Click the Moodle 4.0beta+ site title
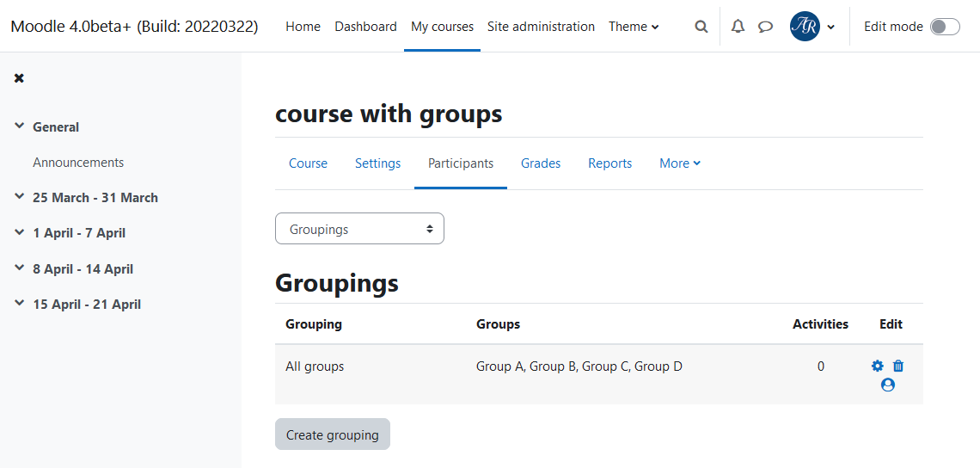This screenshot has height=468, width=980. (134, 27)
